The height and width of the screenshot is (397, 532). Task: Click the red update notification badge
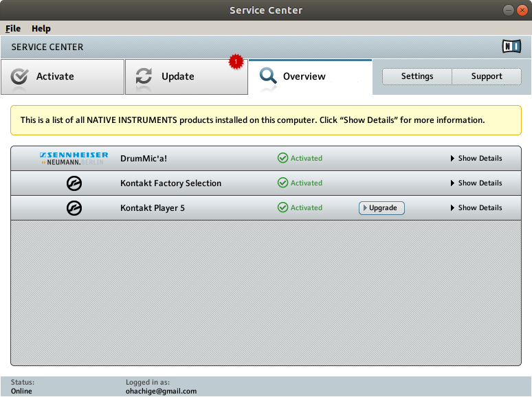coord(236,62)
